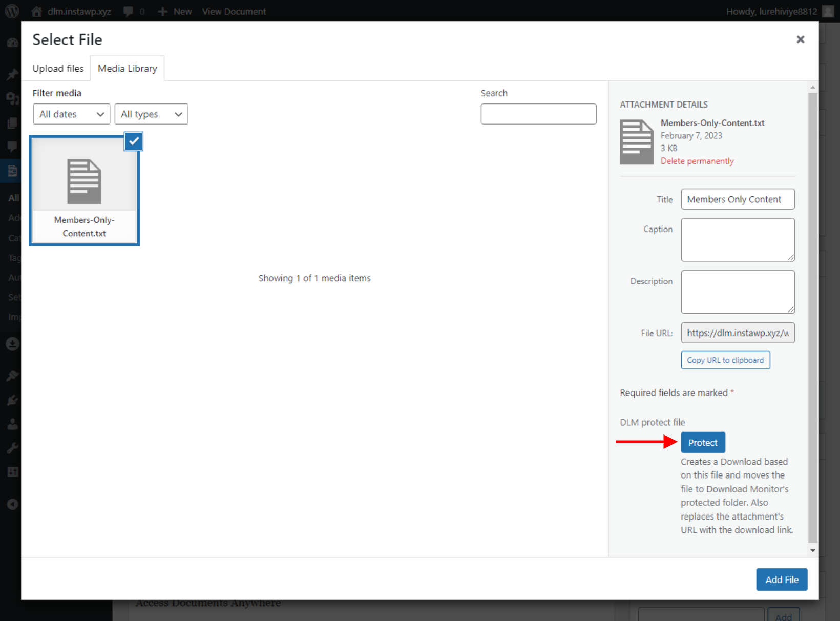Open the All dates filter dropdown
The image size is (840, 621).
click(x=71, y=114)
